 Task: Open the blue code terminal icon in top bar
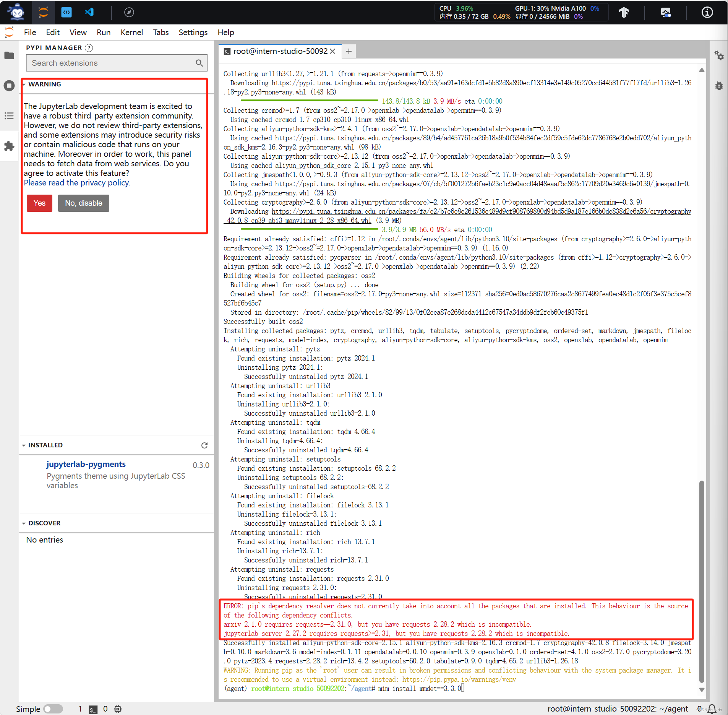point(66,12)
